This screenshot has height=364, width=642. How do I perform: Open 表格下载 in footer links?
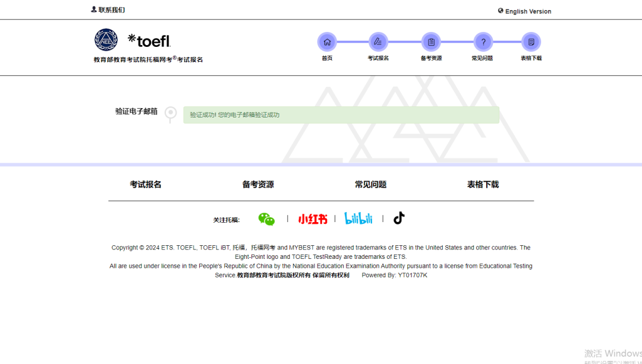point(483,185)
